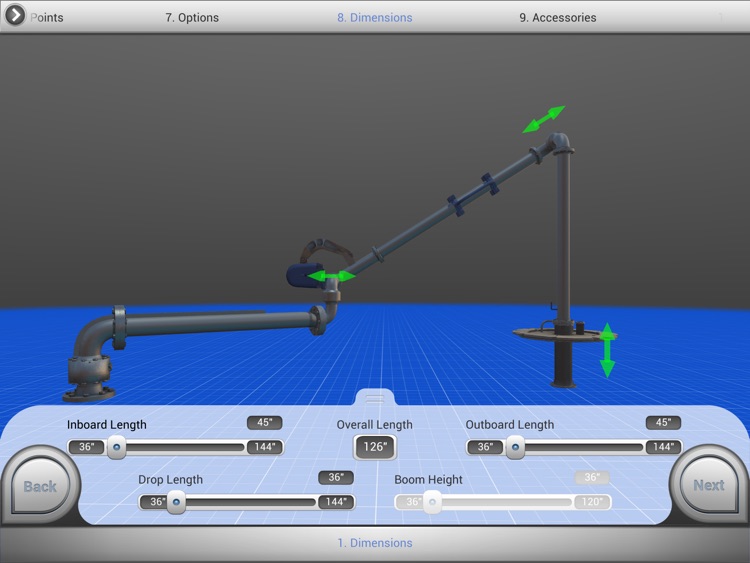
Task: Click the Overall Length 126" value box
Action: (x=375, y=447)
